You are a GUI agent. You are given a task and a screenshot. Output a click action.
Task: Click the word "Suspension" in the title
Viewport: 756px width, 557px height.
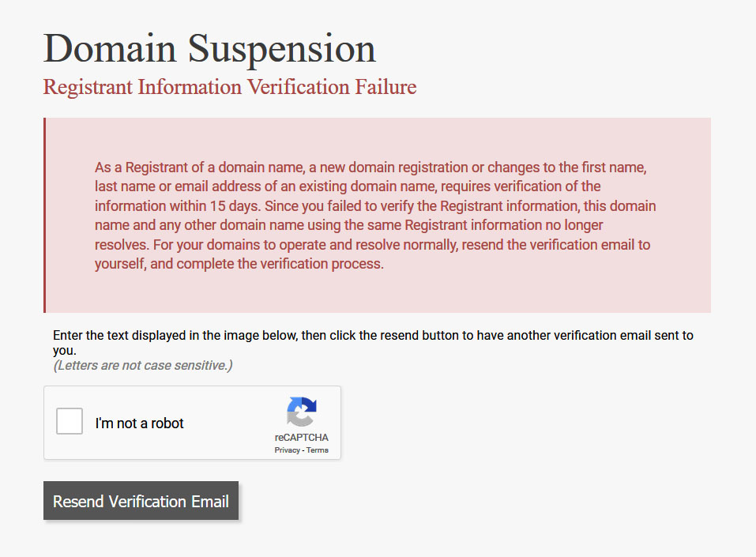(x=281, y=48)
